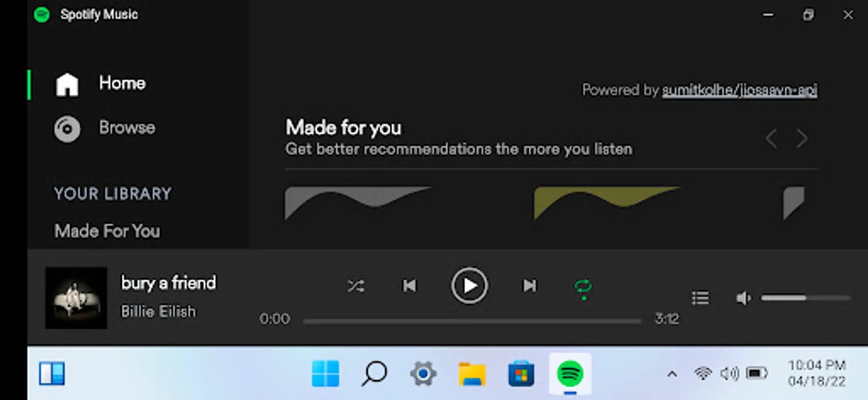868x400 pixels.
Task: Open Windows Search from taskbar
Action: [374, 373]
